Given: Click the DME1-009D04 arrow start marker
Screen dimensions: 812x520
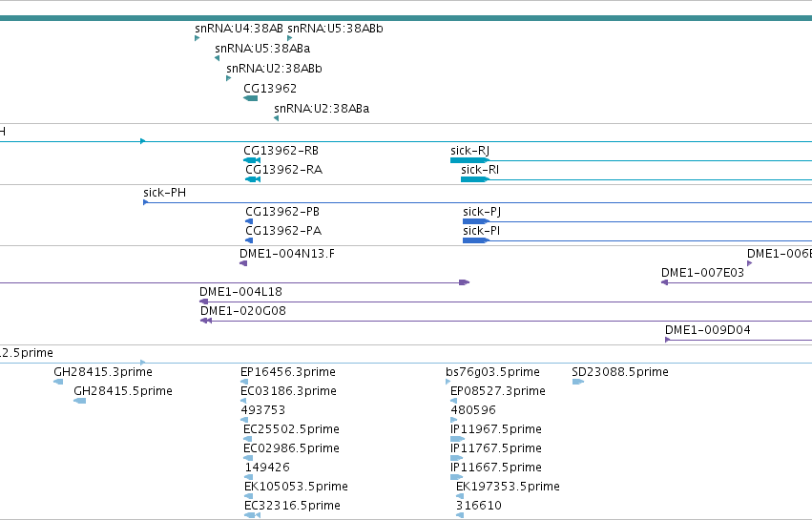Looking at the screenshot, I should [668, 340].
